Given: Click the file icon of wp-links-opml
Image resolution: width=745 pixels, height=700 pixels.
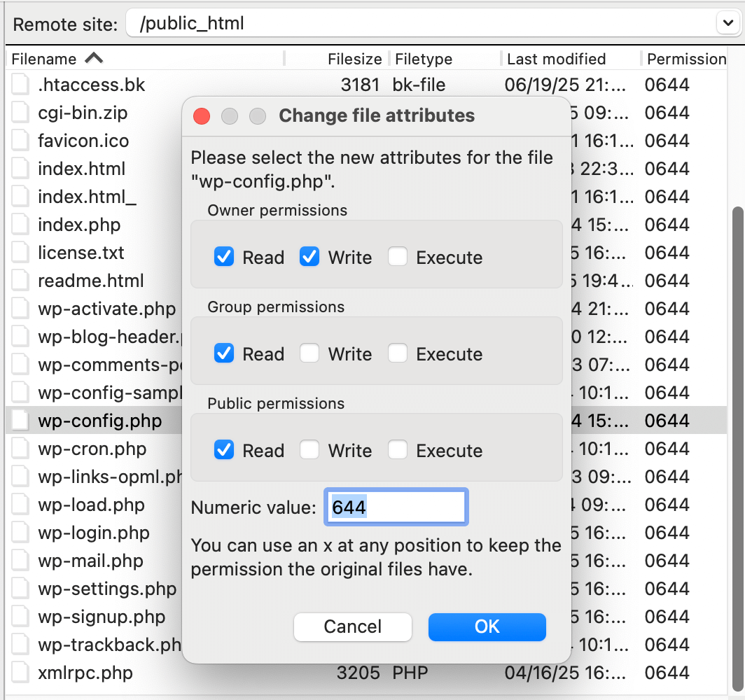Looking at the screenshot, I should click(20, 477).
